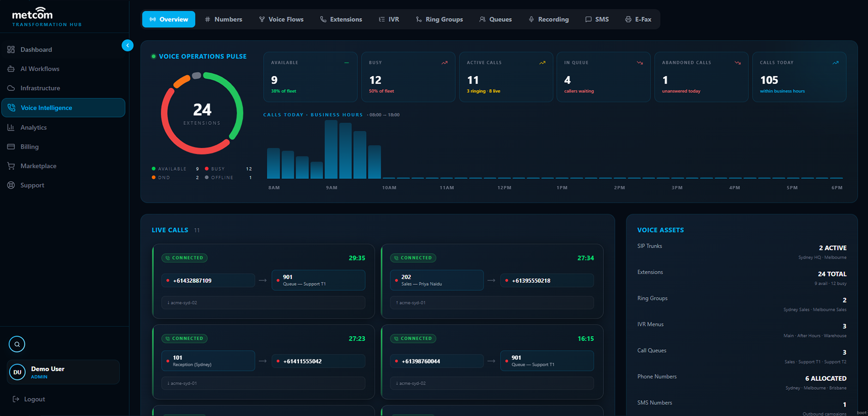This screenshot has height=416, width=868.
Task: Open the In Queue stat card
Action: [603, 77]
